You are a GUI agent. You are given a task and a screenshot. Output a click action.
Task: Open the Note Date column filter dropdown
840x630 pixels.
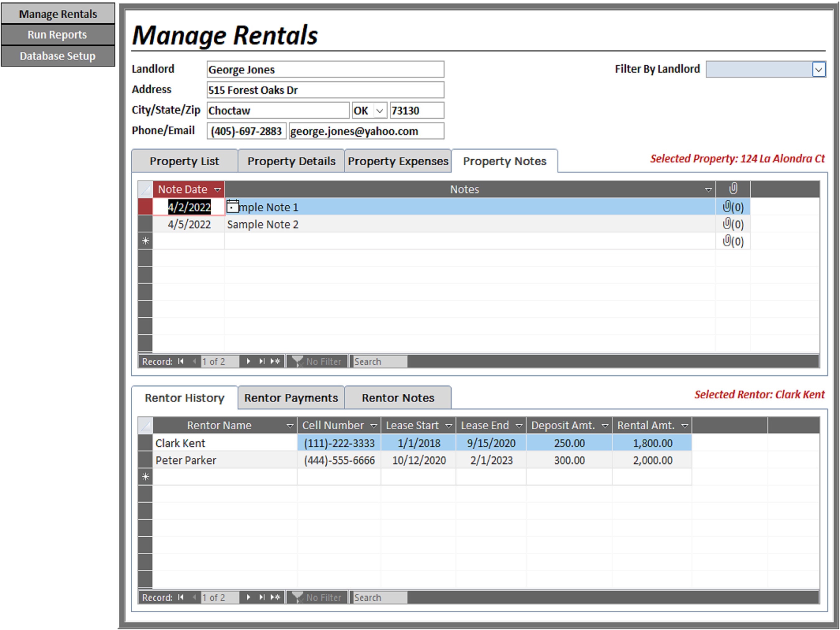[217, 189]
